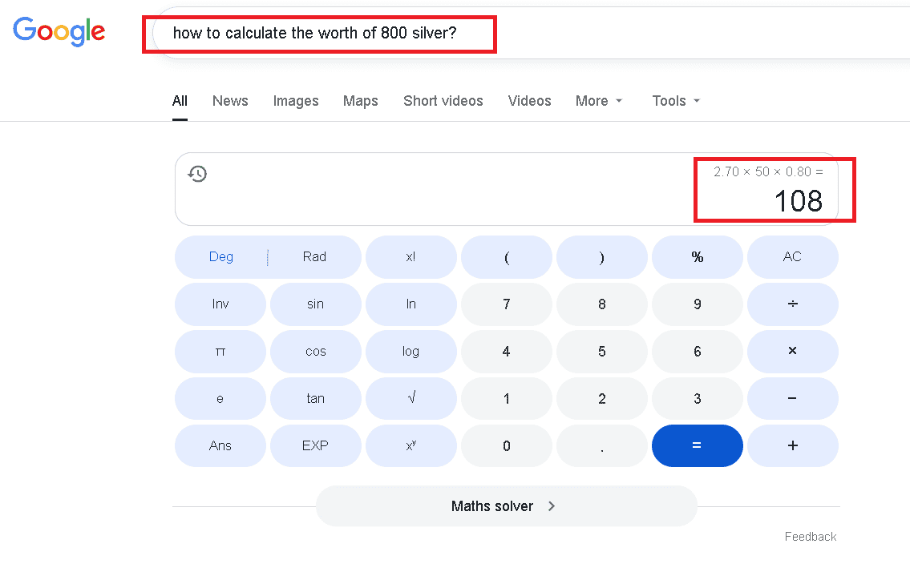
Task: Select the square root function
Action: coord(411,398)
